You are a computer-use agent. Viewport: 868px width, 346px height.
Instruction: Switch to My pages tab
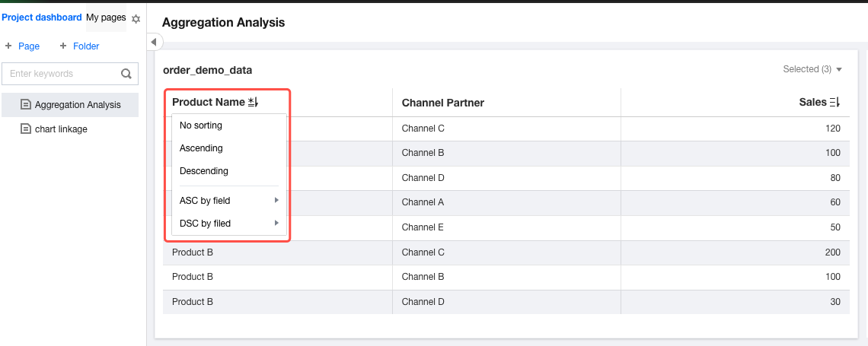[x=106, y=17]
